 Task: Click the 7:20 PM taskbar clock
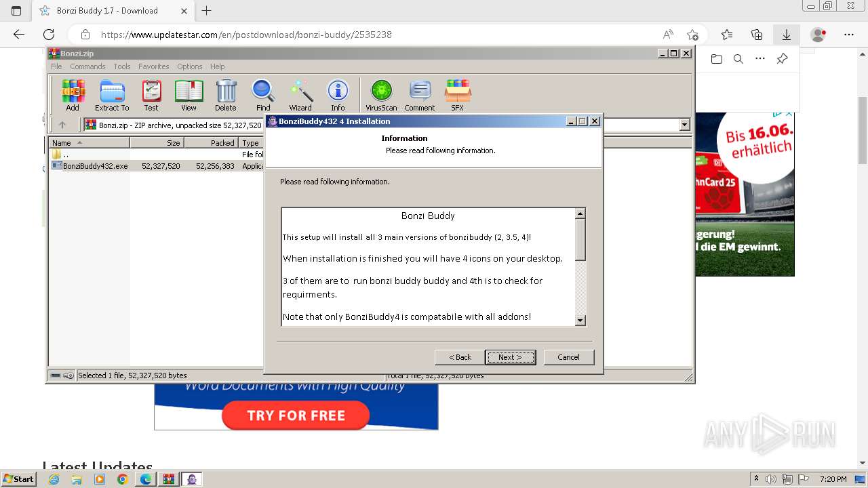coord(833,479)
